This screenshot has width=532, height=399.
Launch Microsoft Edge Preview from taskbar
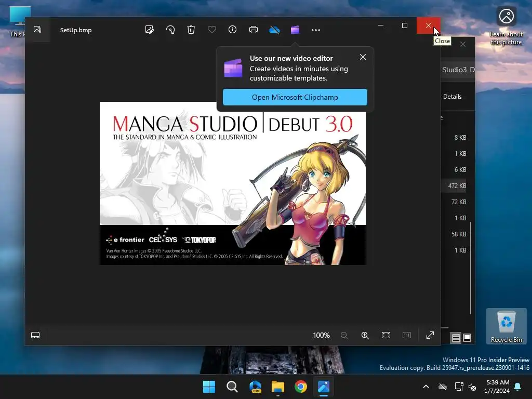(x=255, y=387)
